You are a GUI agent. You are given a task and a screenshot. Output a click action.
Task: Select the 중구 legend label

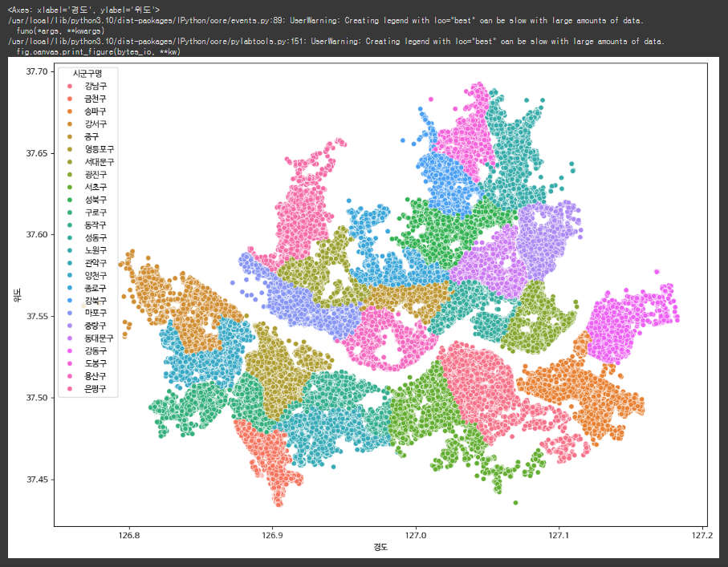coord(92,136)
